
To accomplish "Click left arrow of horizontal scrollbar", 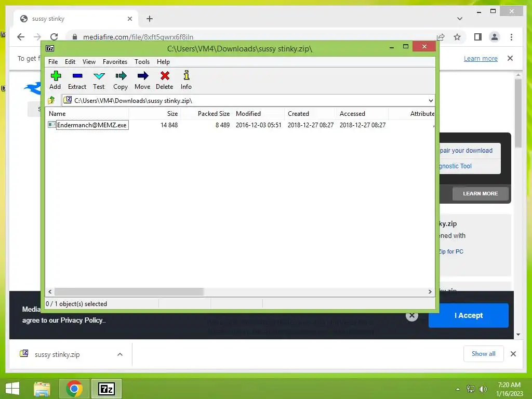I will tap(50, 292).
